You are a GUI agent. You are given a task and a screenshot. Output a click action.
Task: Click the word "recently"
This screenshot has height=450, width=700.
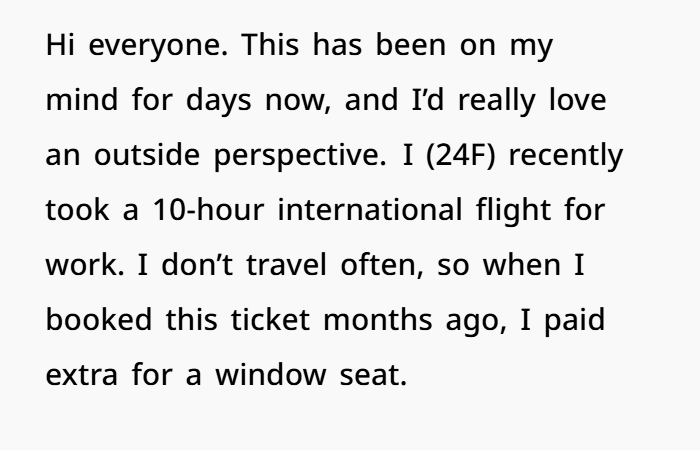[x=566, y=156]
